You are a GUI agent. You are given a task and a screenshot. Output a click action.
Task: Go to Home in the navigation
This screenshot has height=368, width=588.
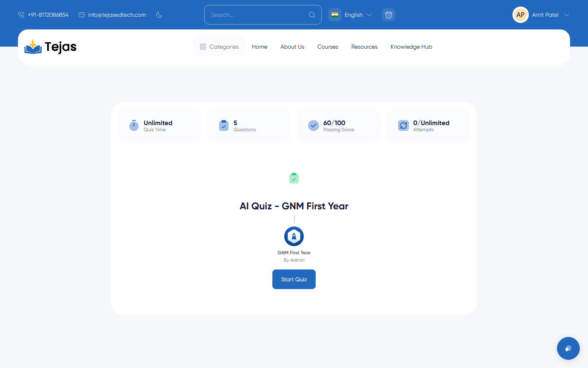click(260, 47)
